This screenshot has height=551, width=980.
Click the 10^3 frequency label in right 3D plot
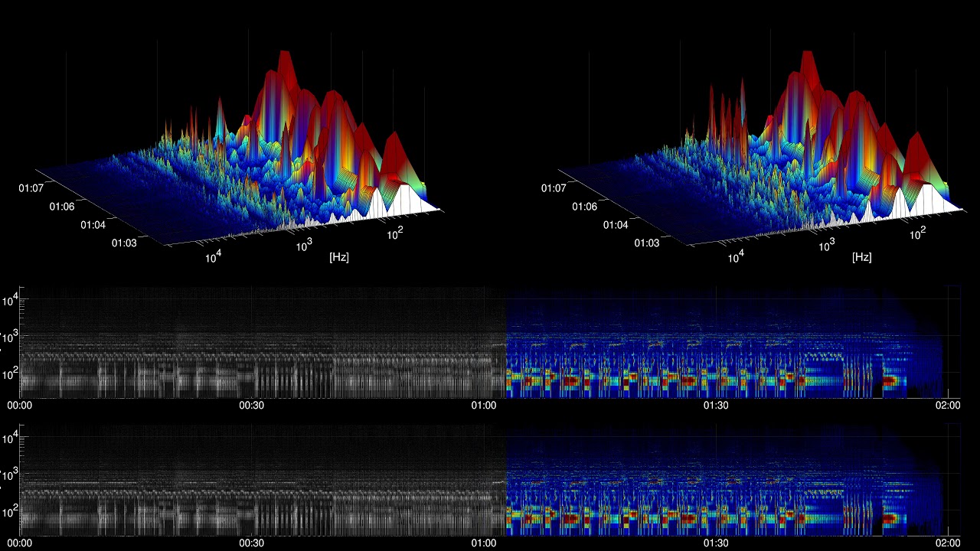click(827, 244)
